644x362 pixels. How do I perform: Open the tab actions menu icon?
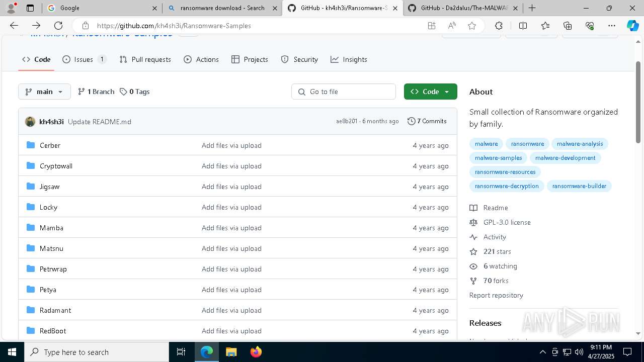tap(30, 8)
